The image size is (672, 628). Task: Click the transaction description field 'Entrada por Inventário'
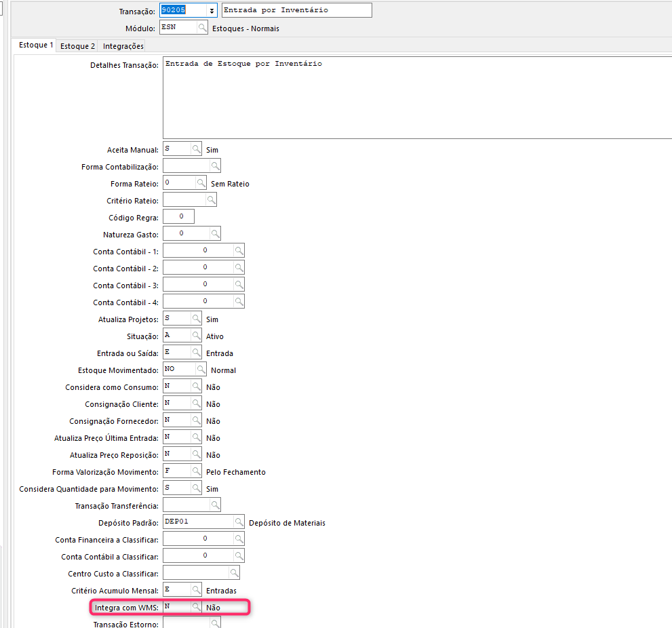[296, 10]
